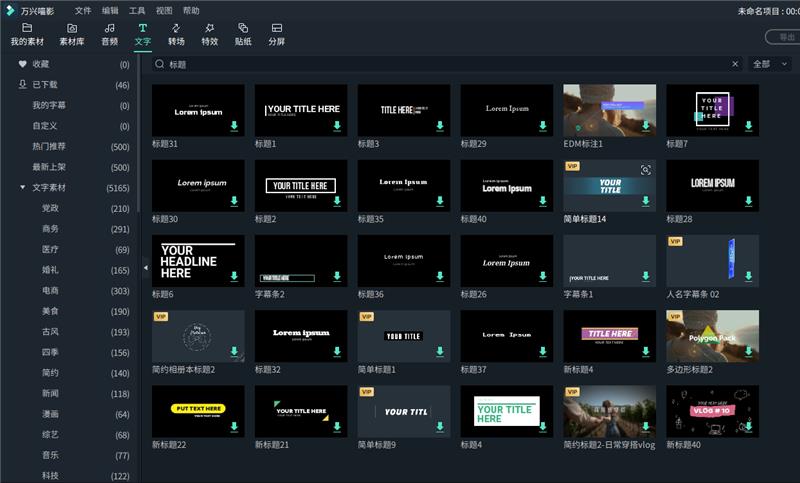Open the 帮助 menu
Image resolution: width=800 pixels, height=483 pixels.
(191, 11)
